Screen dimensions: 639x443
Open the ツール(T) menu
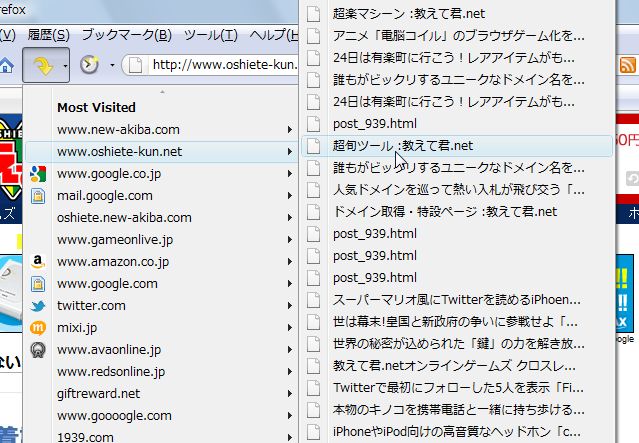(211, 35)
